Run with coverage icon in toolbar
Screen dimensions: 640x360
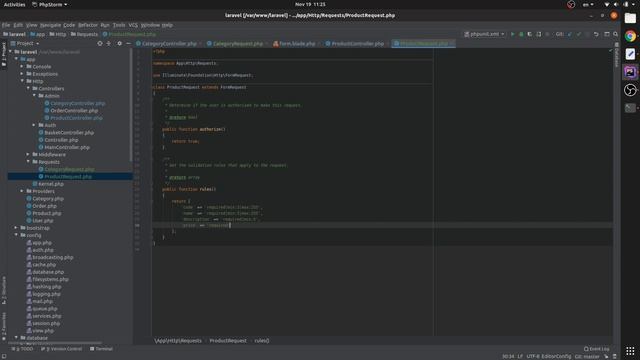point(530,34)
